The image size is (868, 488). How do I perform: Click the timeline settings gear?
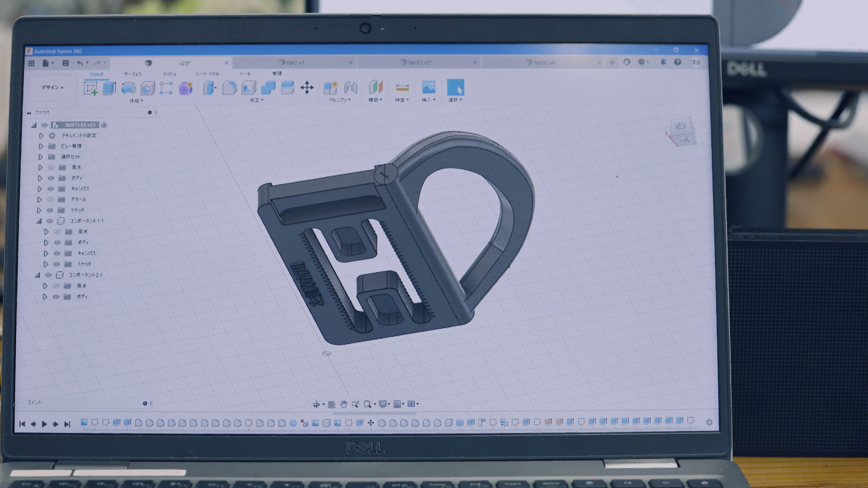click(x=709, y=422)
